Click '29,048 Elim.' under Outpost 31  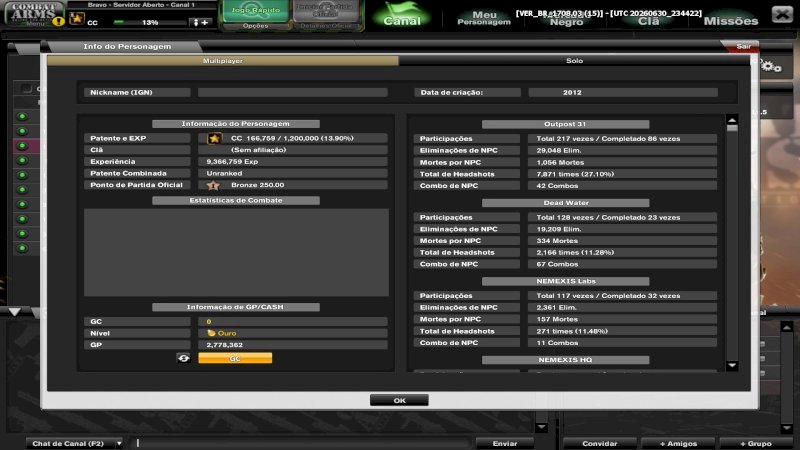(559, 151)
